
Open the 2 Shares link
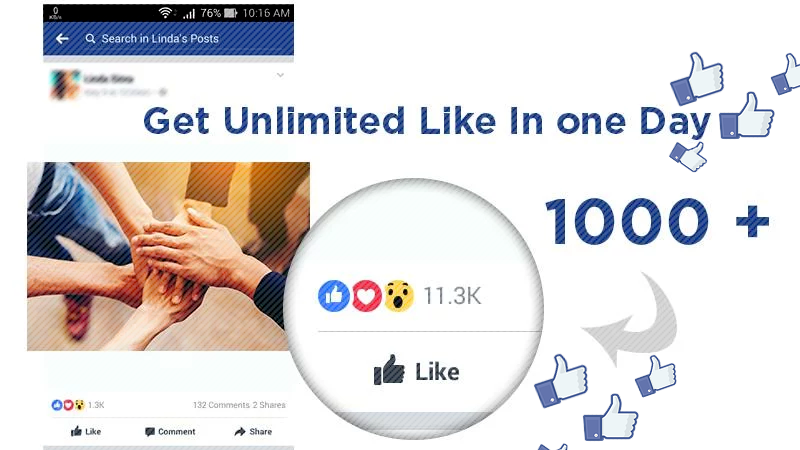coord(269,405)
